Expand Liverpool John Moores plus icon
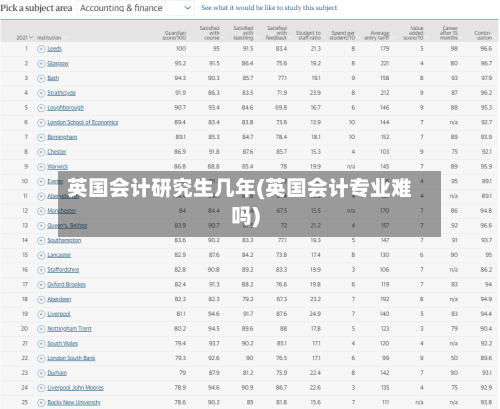 (x=41, y=388)
